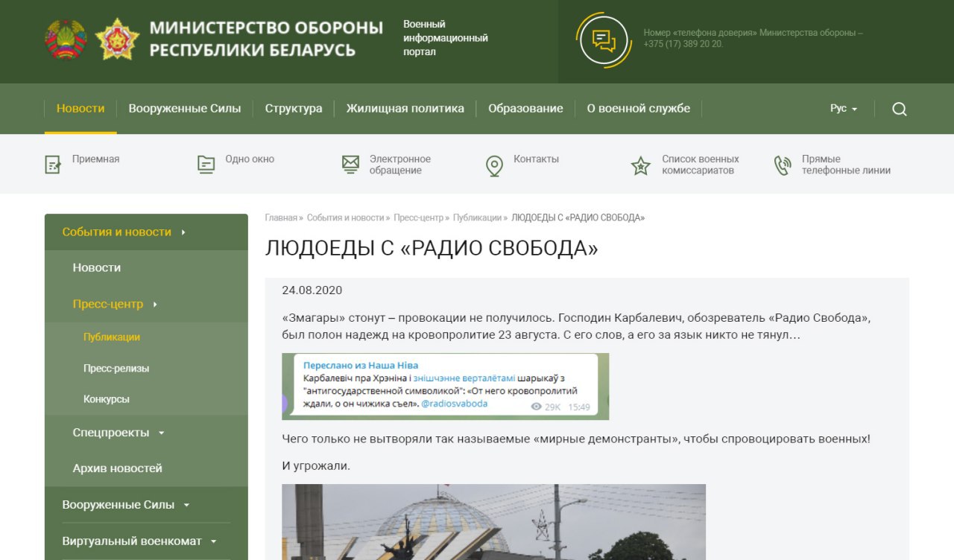Image resolution: width=954 pixels, height=560 pixels.
Task: Open Пресс-релизы in the left sidebar
Action: 116,369
